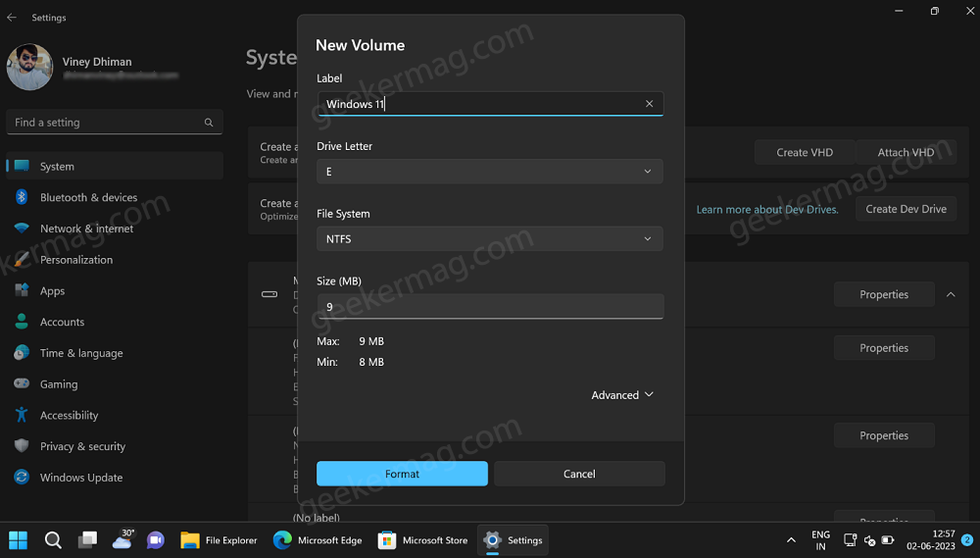Click the Bluetooth icon in sidebar
Image resolution: width=980 pixels, height=558 pixels.
tap(22, 197)
